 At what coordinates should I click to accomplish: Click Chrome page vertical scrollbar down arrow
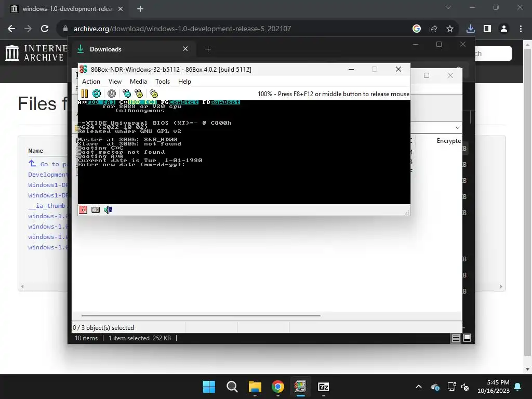point(528,369)
